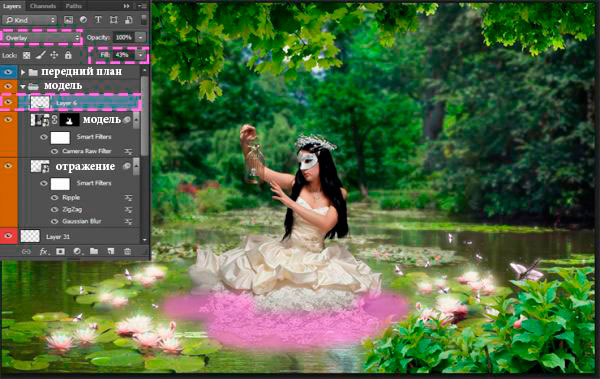Click Smart Filters mask thumbnail under модель
600x379 pixels.
[x=60, y=137]
